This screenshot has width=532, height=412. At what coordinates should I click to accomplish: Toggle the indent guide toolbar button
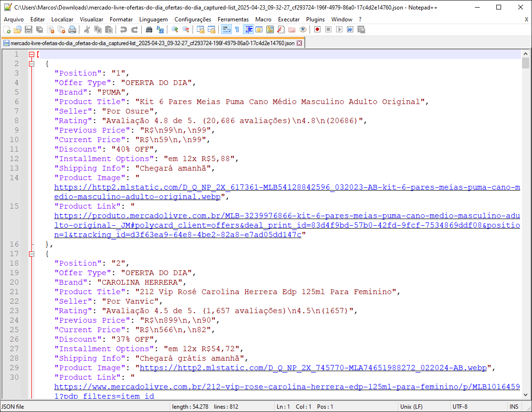click(x=248, y=30)
